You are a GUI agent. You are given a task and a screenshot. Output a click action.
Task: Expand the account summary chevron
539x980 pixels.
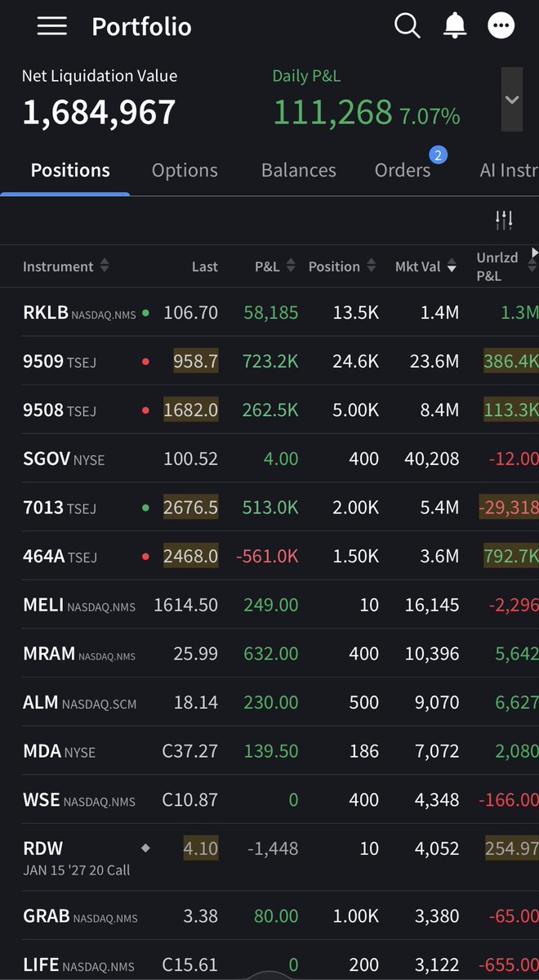(512, 100)
